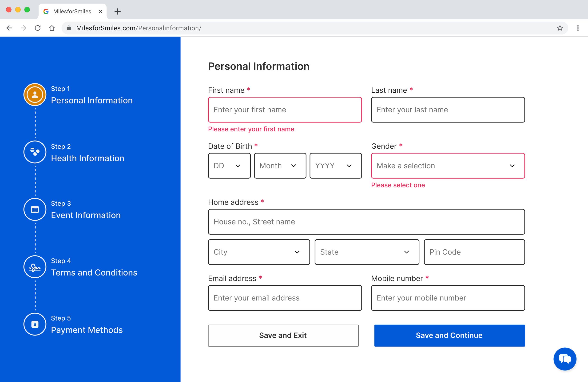Click the House no., Street name field
The image size is (588, 382).
click(366, 222)
